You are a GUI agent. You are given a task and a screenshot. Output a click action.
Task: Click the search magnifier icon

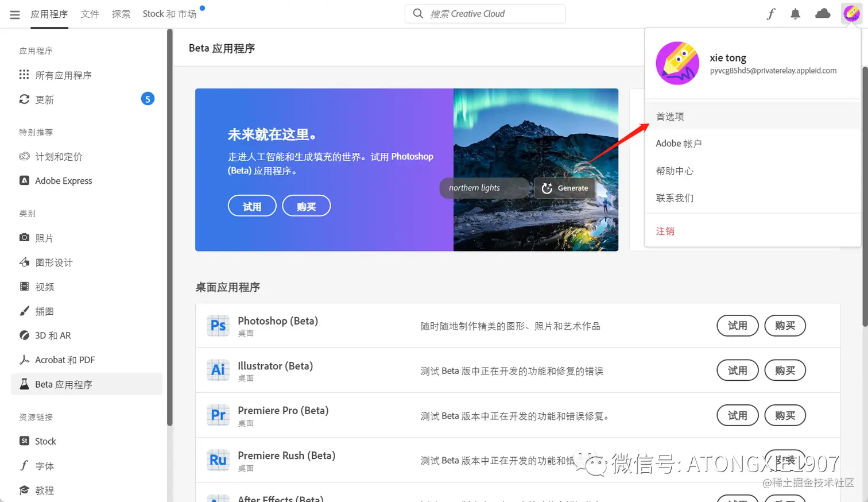[x=418, y=13]
